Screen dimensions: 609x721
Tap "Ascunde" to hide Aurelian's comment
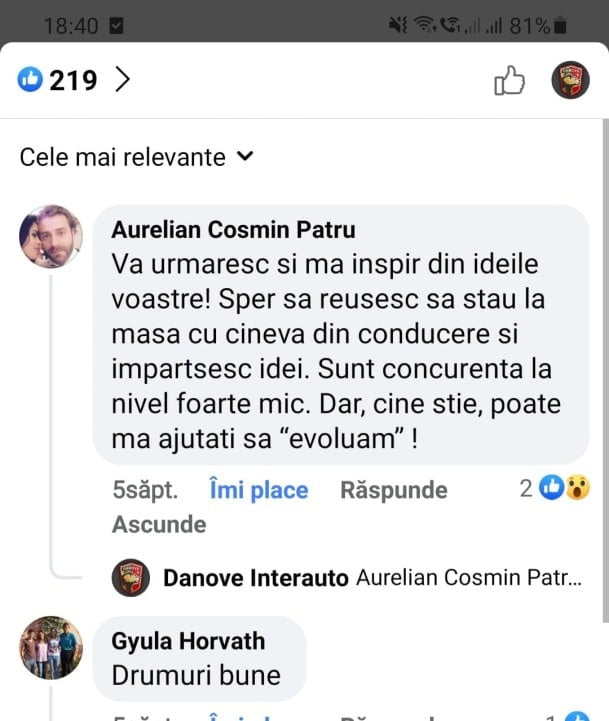(159, 524)
